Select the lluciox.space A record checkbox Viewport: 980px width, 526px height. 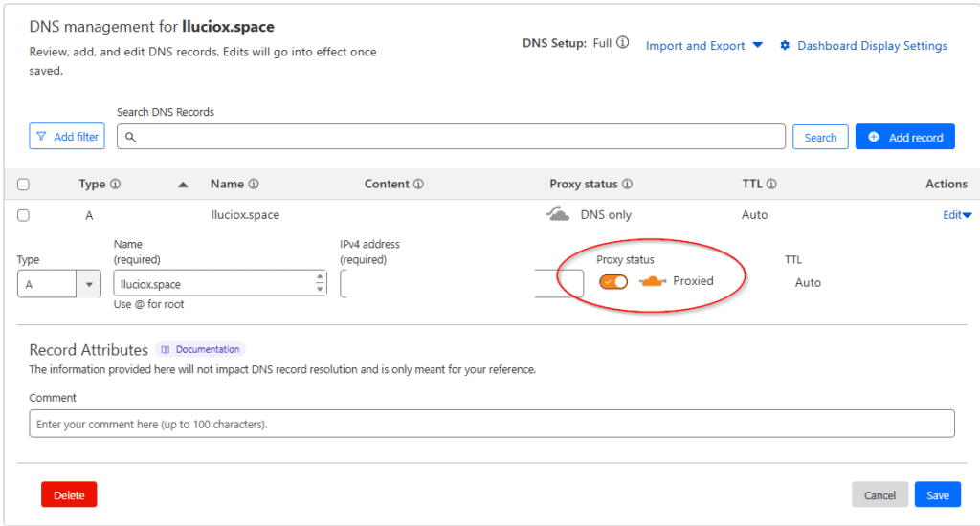pyautogui.click(x=23, y=215)
